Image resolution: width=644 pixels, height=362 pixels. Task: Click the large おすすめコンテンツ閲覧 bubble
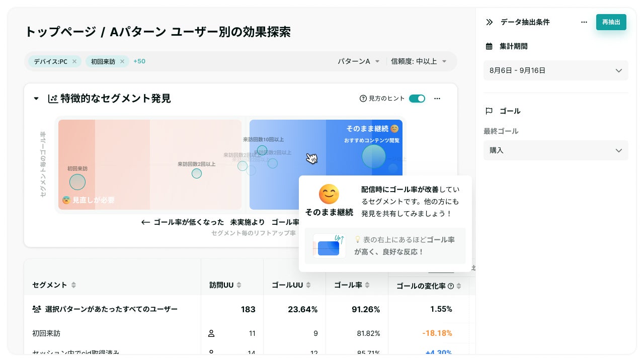pyautogui.click(x=374, y=156)
